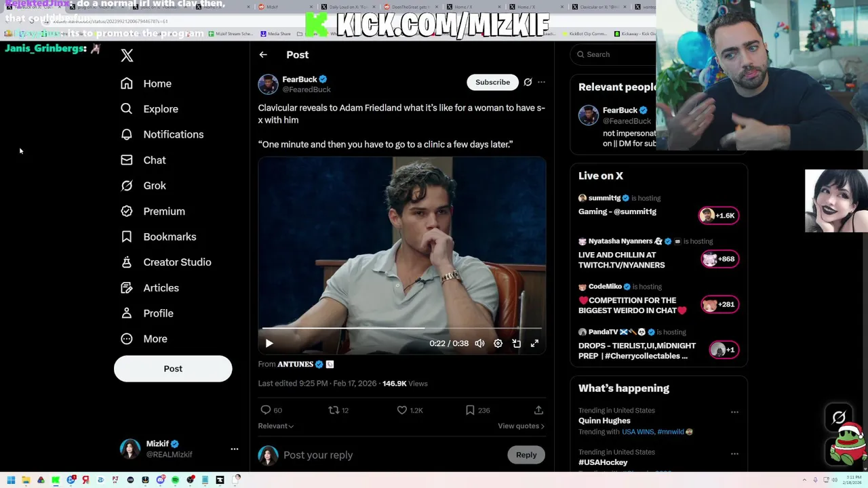The image size is (868, 488).
Task: Go to Profile in the sidebar
Action: (x=146, y=313)
